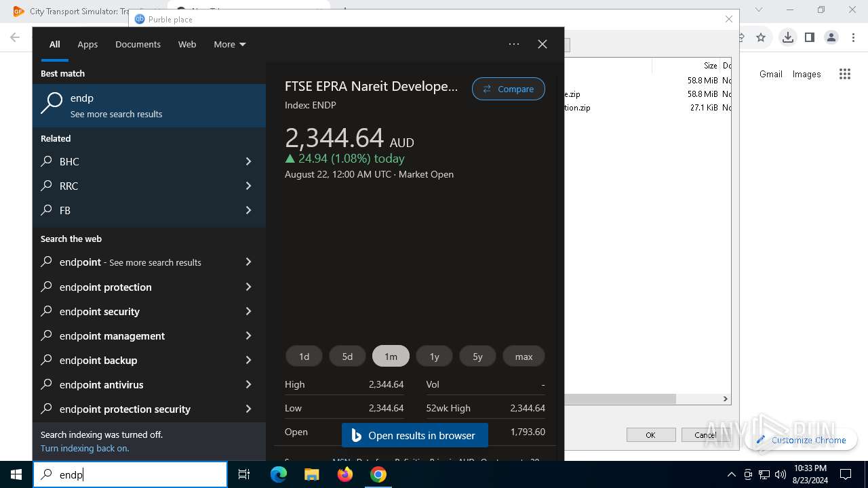The height and width of the screenshot is (488, 868).
Task: Select the max chart range
Action: (x=524, y=357)
